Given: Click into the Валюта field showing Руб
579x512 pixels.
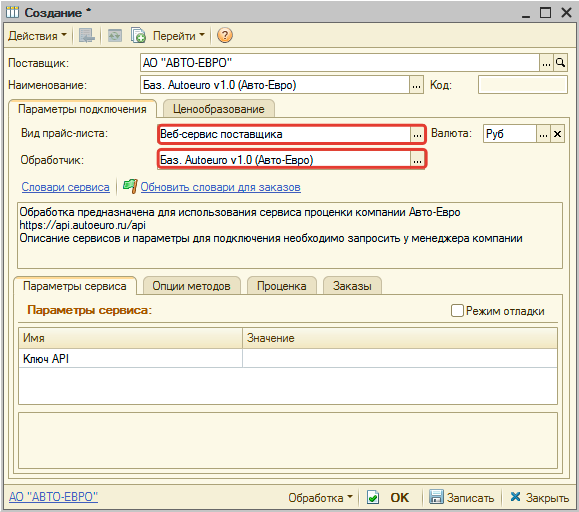Looking at the screenshot, I should tap(510, 134).
